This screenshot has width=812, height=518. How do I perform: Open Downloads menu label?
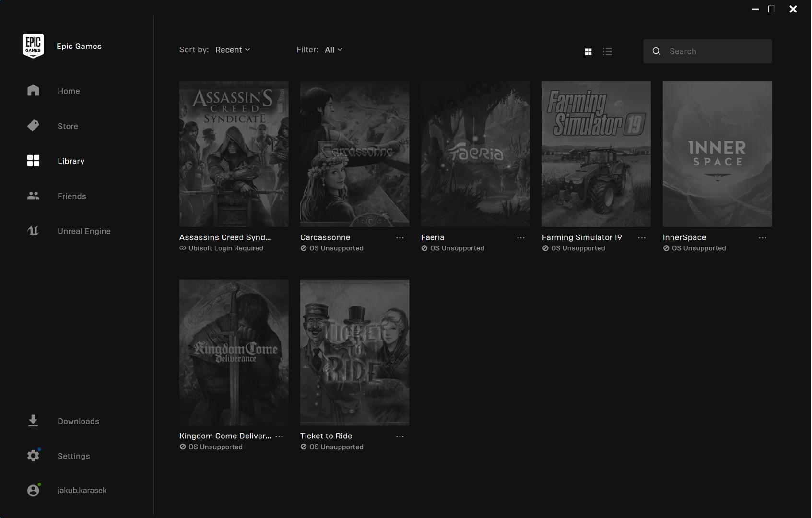[x=78, y=421]
